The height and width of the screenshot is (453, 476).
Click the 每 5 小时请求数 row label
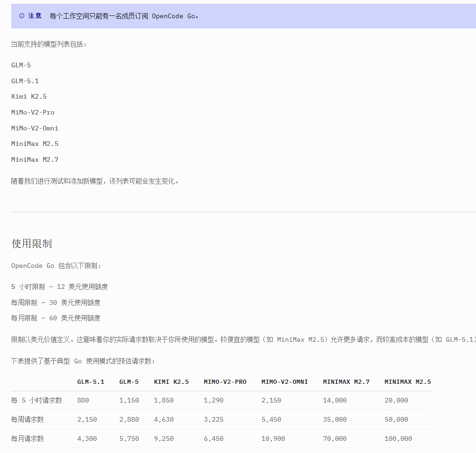[x=36, y=400]
